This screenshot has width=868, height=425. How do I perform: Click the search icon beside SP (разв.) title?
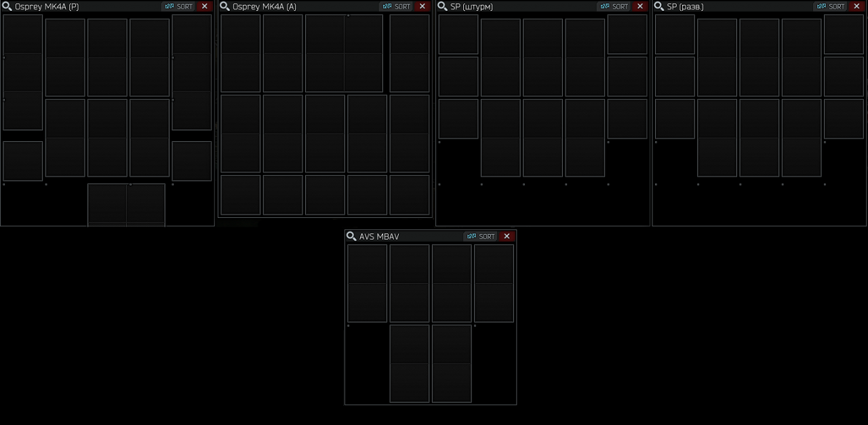click(659, 6)
